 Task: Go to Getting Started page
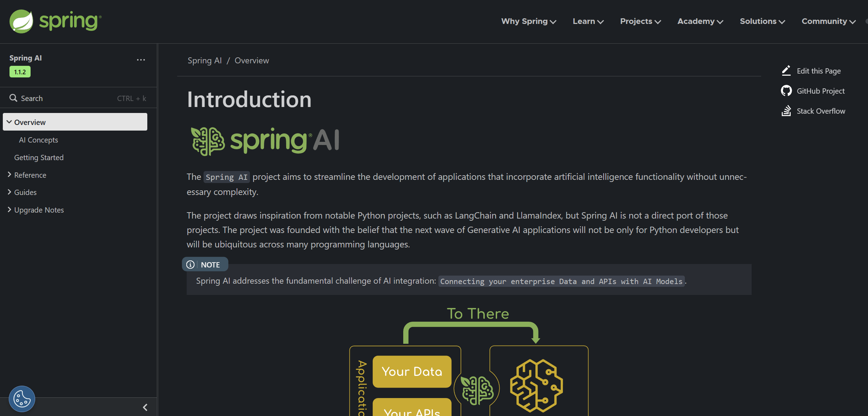[x=39, y=157]
